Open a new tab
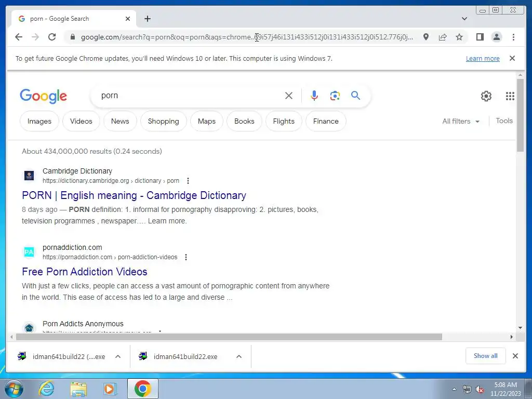 (x=147, y=19)
